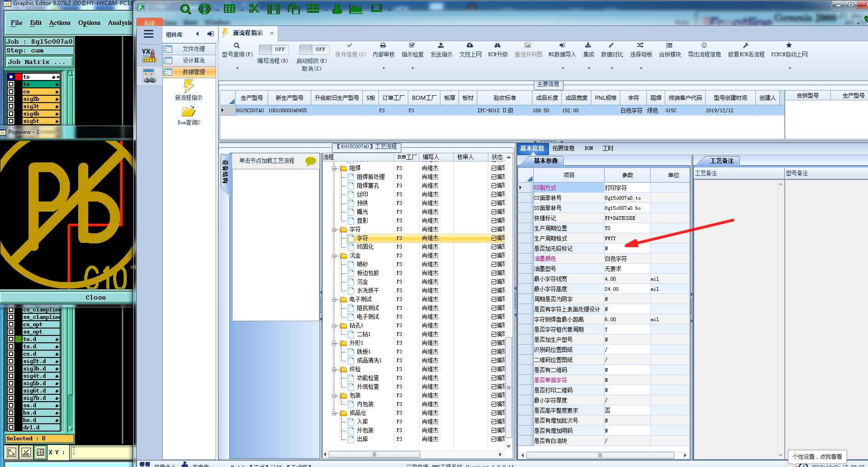Click ECN升级 toolbar button
The height and width of the screenshot is (467, 868).
(497, 50)
